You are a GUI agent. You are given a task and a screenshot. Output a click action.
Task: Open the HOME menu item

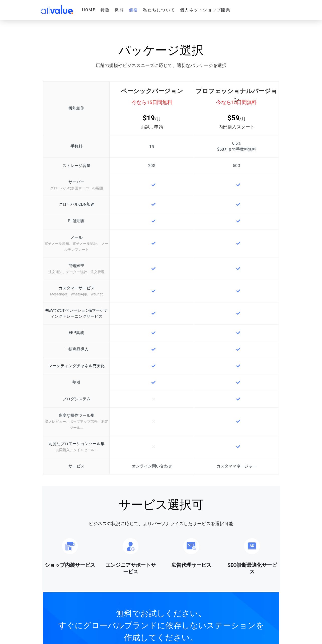tap(89, 10)
